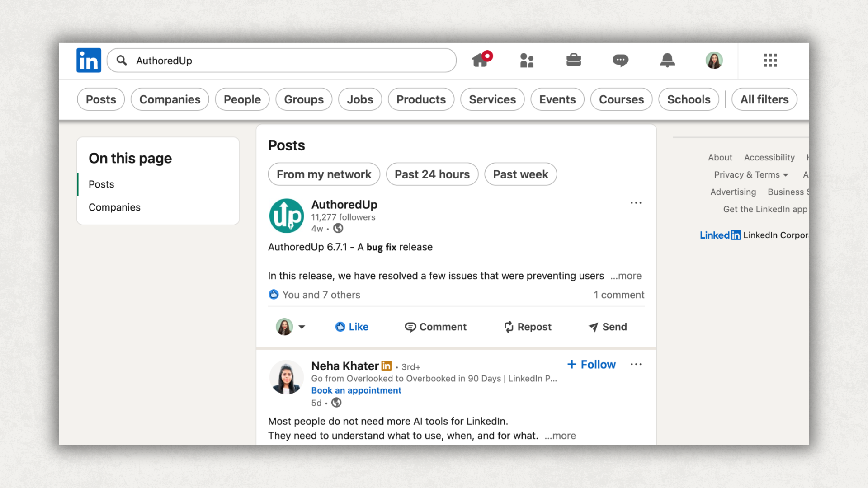Open the 'You and 7 others' reactions list

tap(321, 295)
